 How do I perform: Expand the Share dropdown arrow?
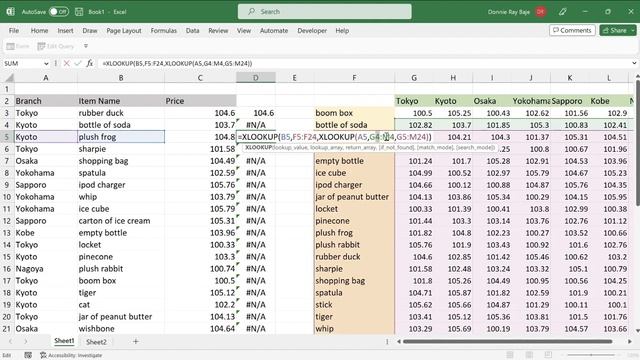(x=633, y=31)
